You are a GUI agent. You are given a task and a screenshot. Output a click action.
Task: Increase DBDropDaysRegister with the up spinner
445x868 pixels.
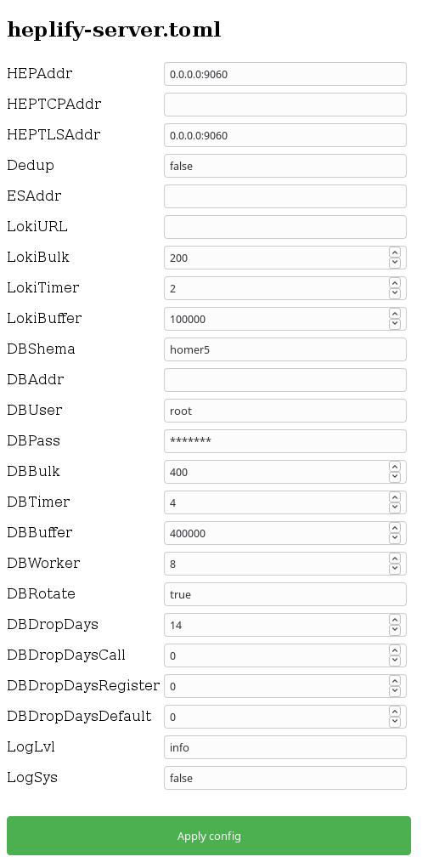395,681
